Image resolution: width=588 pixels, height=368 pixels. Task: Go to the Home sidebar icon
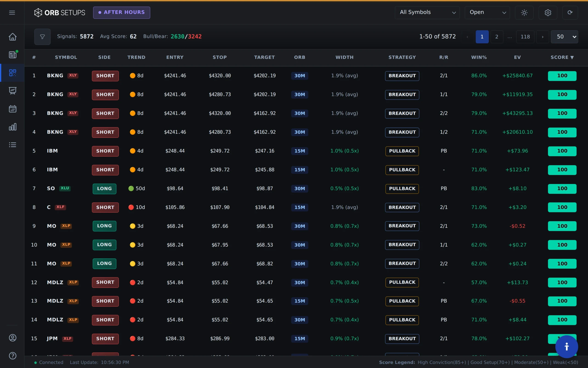pyautogui.click(x=13, y=37)
